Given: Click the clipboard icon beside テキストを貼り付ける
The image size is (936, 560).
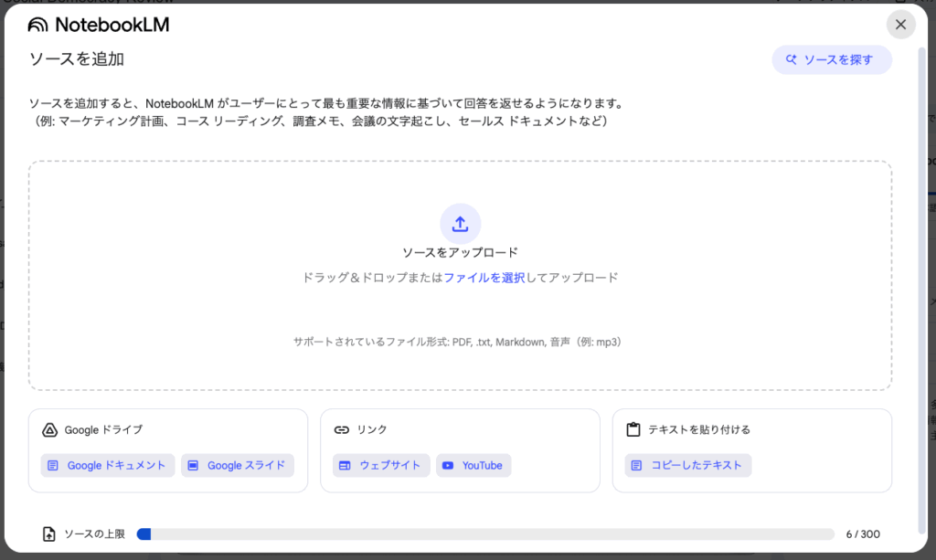Looking at the screenshot, I should tap(633, 429).
